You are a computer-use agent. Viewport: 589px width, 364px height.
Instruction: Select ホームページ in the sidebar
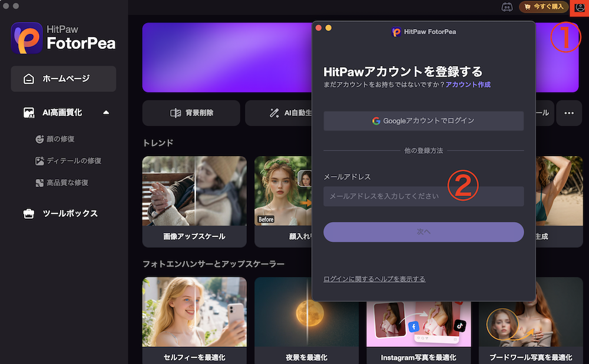coord(64,79)
